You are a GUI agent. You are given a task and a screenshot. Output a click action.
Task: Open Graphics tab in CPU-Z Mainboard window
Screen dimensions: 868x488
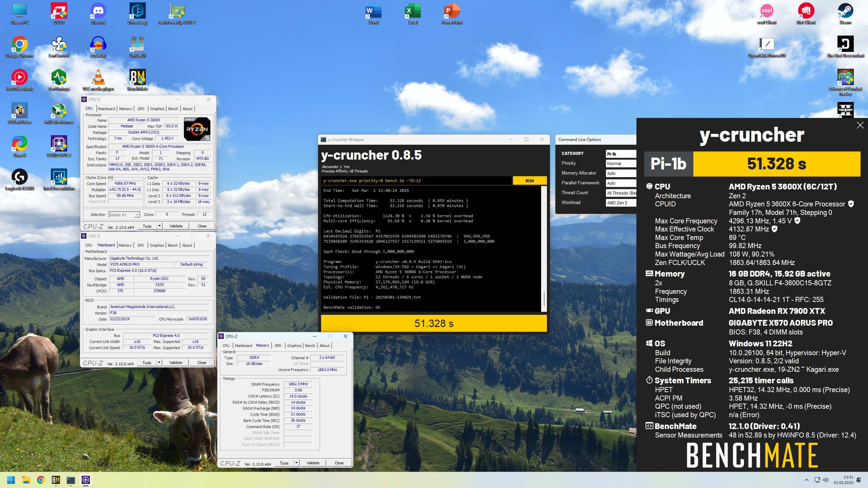pos(157,245)
